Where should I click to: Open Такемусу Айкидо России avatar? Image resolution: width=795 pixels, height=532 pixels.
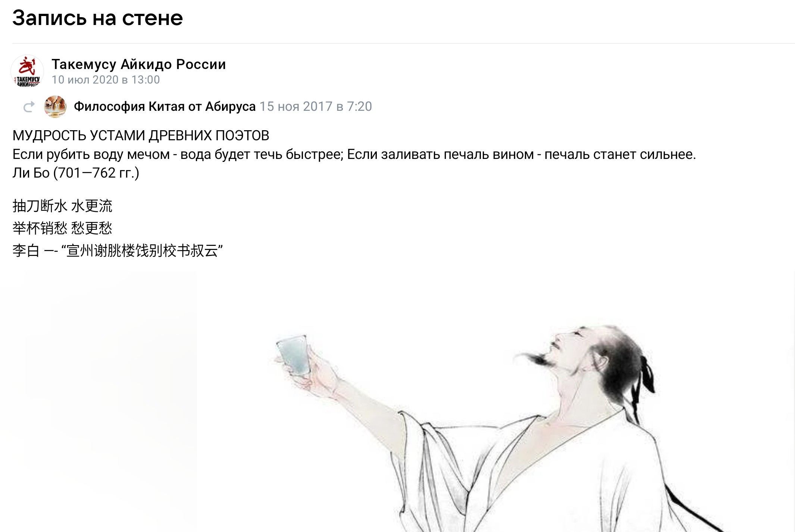pyautogui.click(x=27, y=71)
